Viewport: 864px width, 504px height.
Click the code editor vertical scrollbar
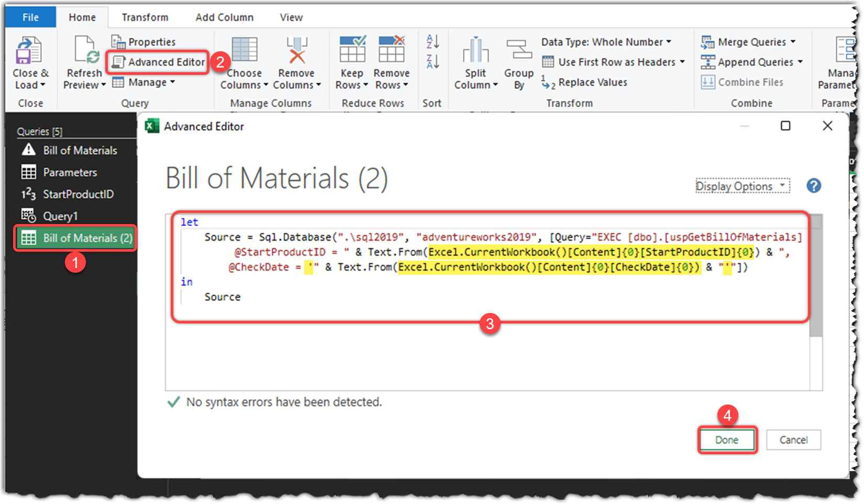[815, 302]
